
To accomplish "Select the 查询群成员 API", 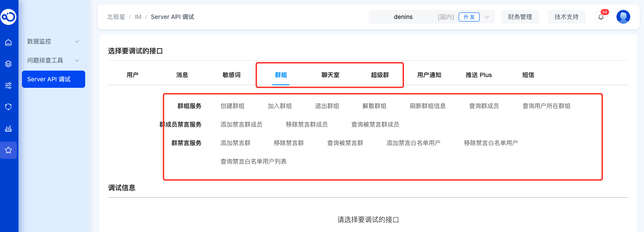I will [x=484, y=106].
